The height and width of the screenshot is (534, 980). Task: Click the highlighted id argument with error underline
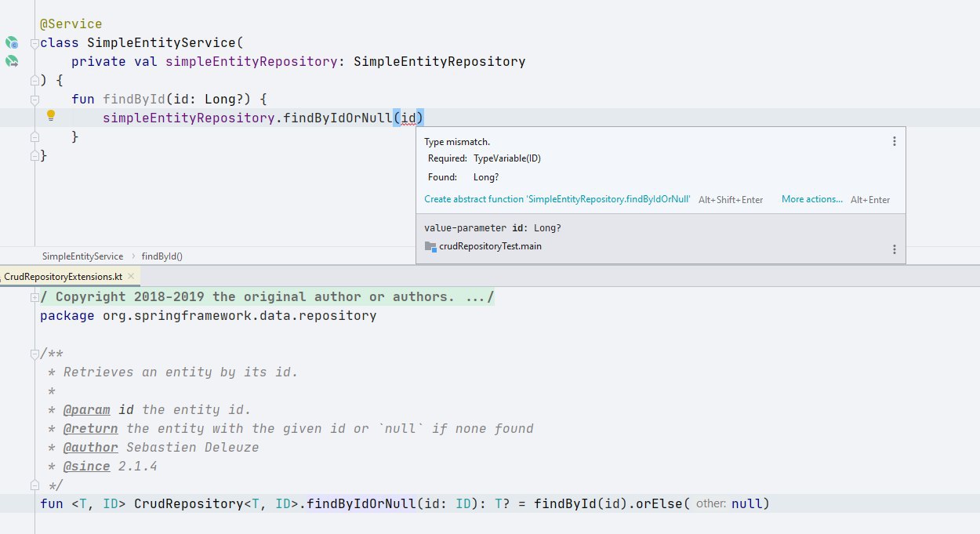pyautogui.click(x=408, y=118)
